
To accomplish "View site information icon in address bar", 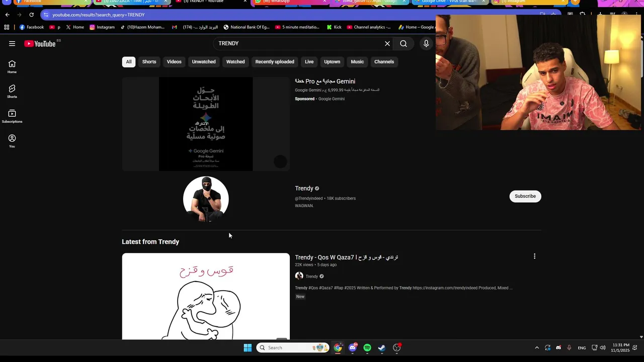I will tap(46, 15).
